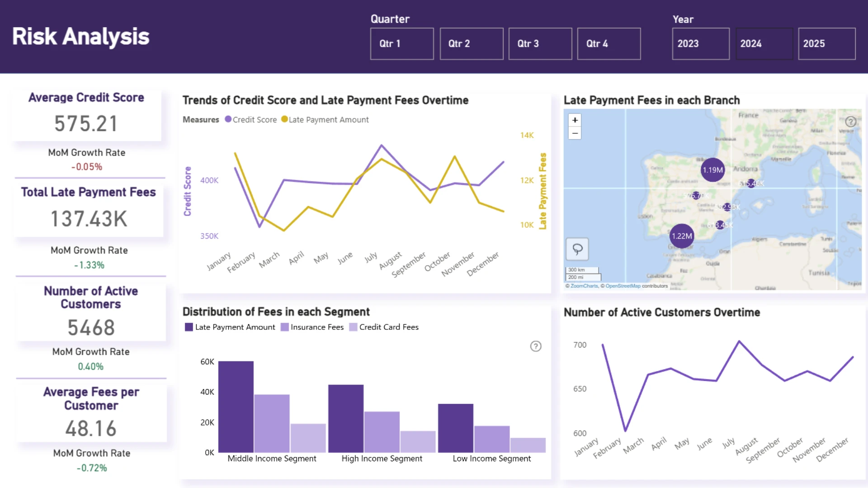This screenshot has height=488, width=868.
Task: Filter by Qtr 3 in Quarter slicer
Action: coord(540,44)
